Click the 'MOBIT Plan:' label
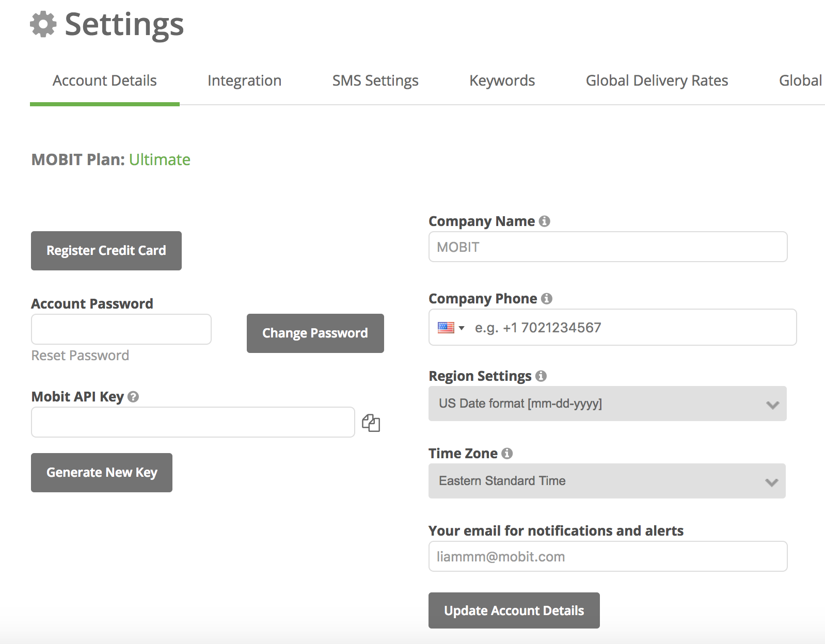This screenshot has width=825, height=644. pos(78,159)
